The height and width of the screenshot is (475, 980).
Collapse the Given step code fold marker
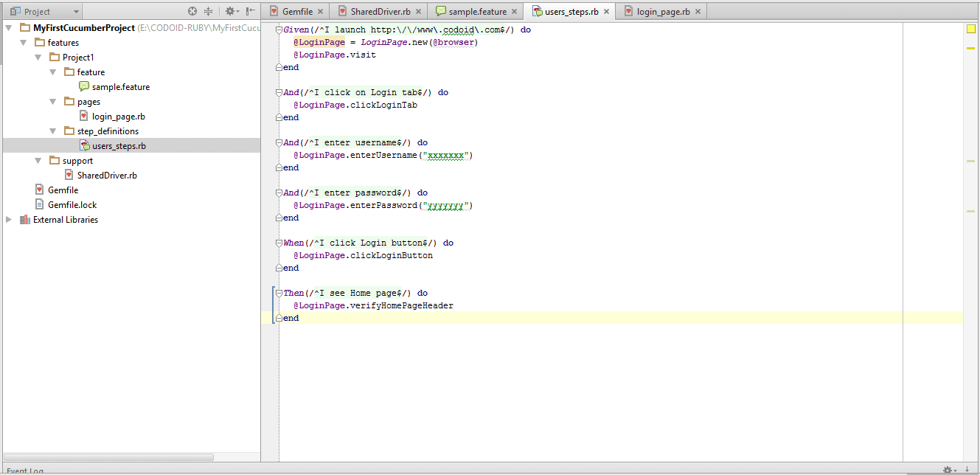click(x=279, y=30)
